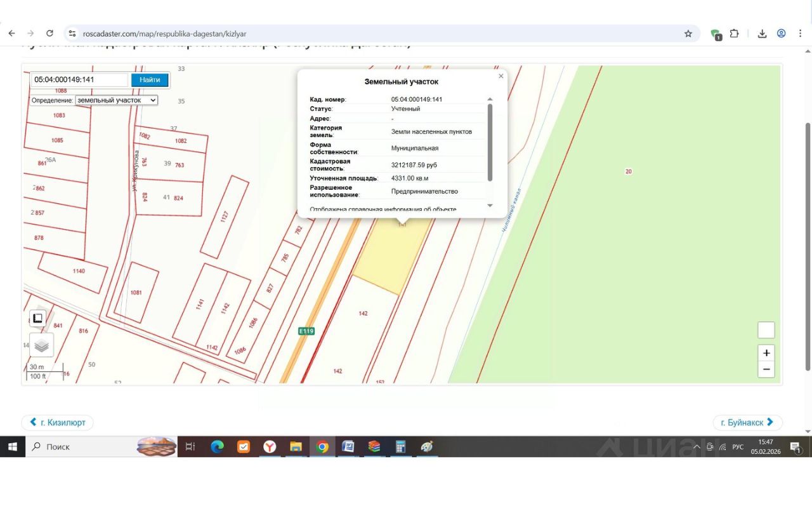812x525 pixels.
Task: Select the green parcel labeled 20
Action: point(629,171)
